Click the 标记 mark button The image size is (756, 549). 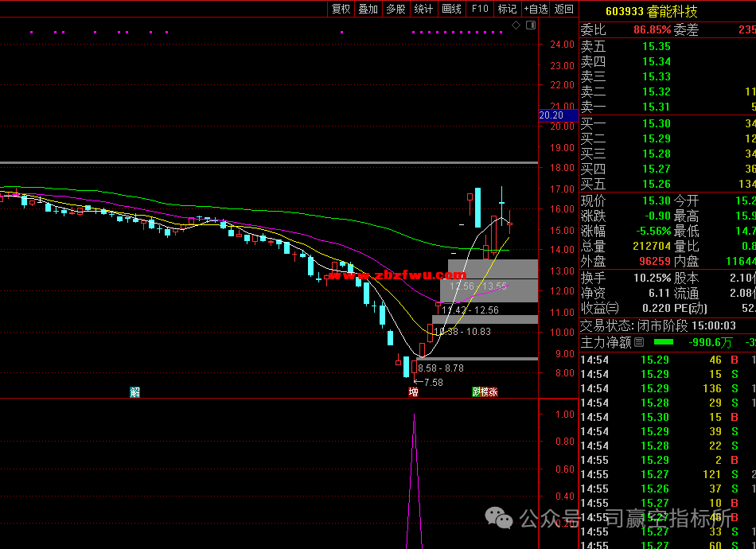[x=507, y=9]
